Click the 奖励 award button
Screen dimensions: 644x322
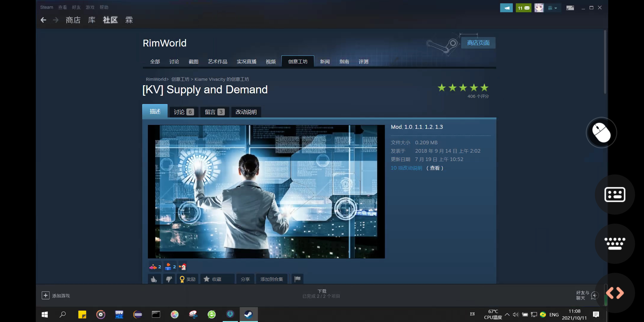coord(188,279)
